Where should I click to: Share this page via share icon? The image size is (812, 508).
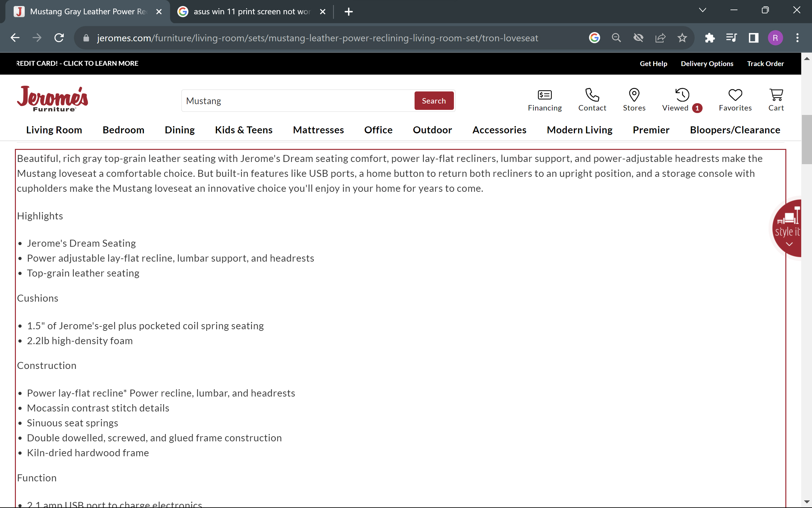(x=660, y=38)
